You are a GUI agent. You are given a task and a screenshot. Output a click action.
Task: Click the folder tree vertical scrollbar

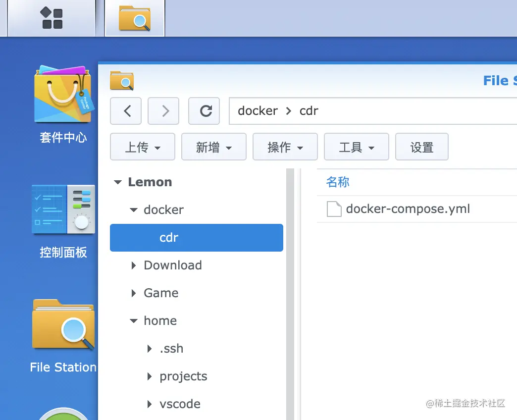point(290,294)
